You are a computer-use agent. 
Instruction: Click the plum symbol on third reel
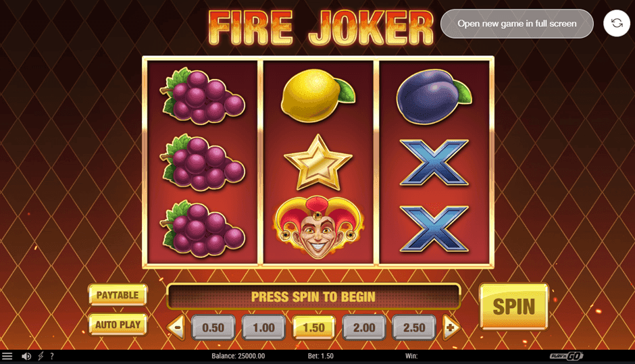(x=434, y=96)
